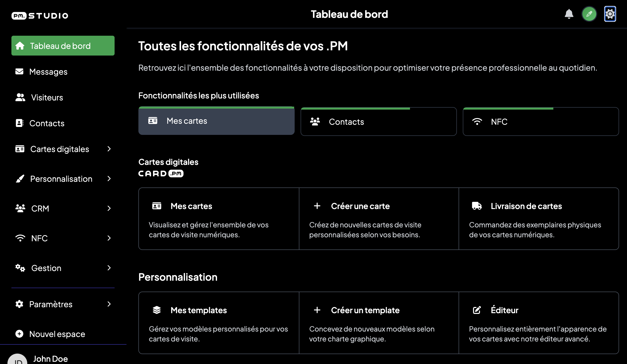The height and width of the screenshot is (364, 627).
Task: Click the Mes templates layers icon
Action: click(157, 310)
